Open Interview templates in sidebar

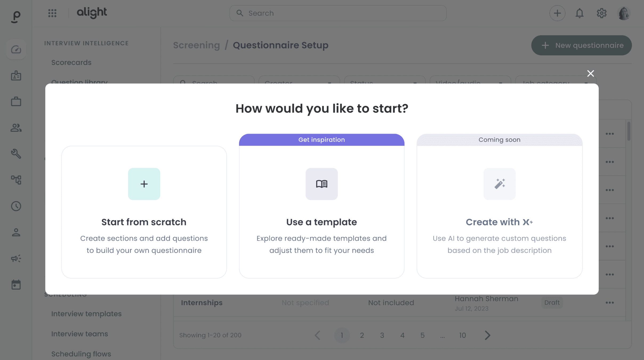pos(86,314)
